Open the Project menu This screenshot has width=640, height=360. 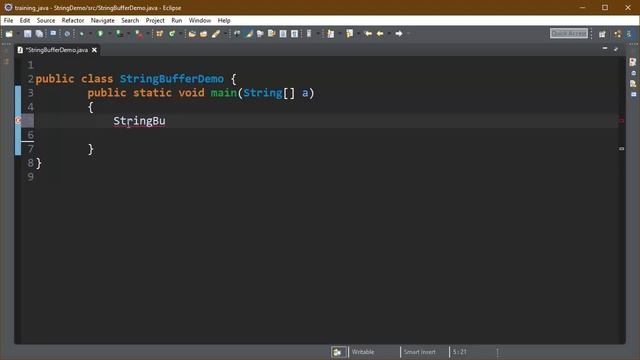tap(155, 20)
